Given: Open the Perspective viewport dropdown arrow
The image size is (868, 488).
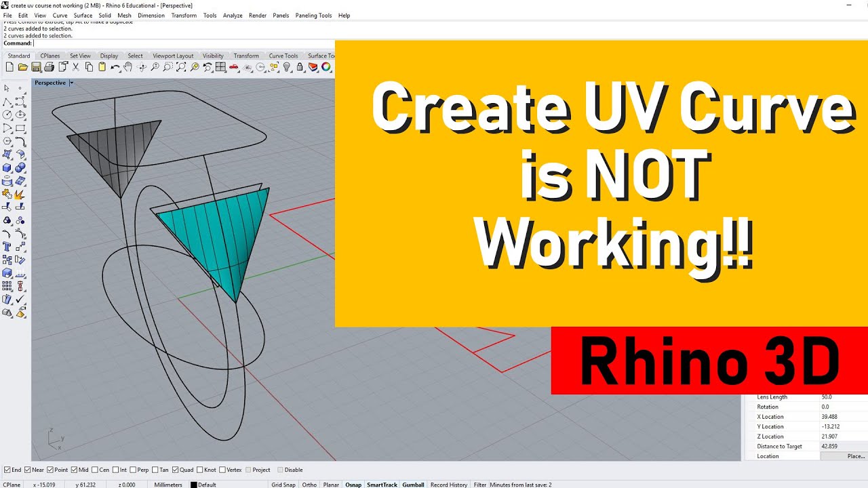Looking at the screenshot, I should coord(71,83).
